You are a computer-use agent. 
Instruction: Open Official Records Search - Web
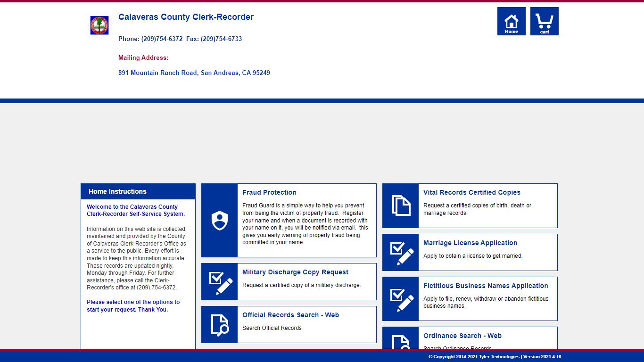[290, 315]
